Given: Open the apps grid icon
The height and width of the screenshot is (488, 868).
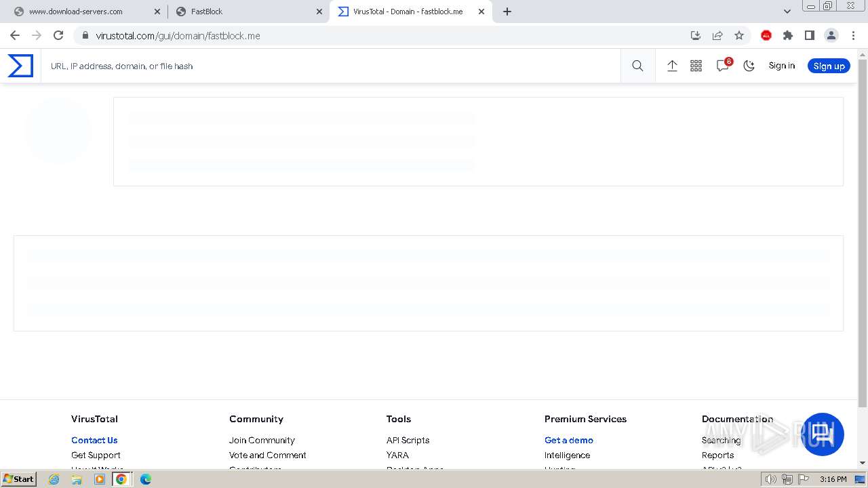Looking at the screenshot, I should tap(696, 66).
